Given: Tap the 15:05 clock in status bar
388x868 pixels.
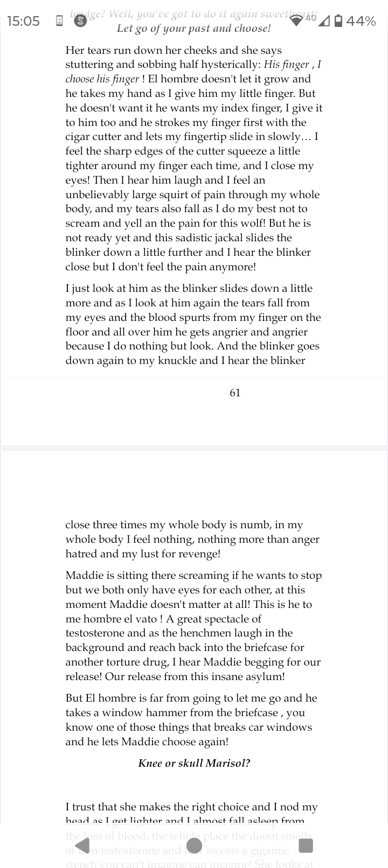Looking at the screenshot, I should 24,21.
